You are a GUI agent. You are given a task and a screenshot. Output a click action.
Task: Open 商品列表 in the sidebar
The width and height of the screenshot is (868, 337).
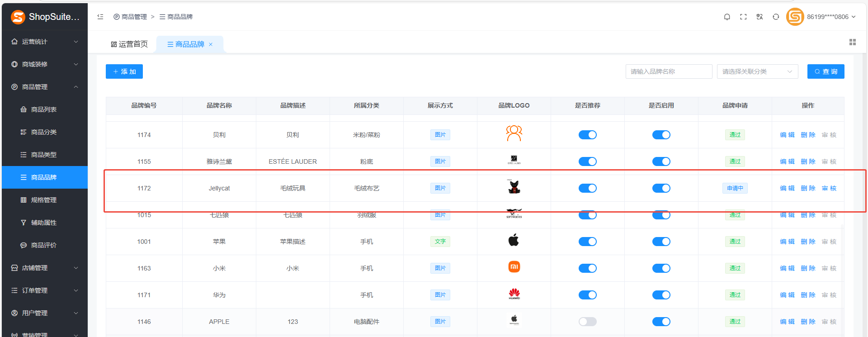coord(44,109)
